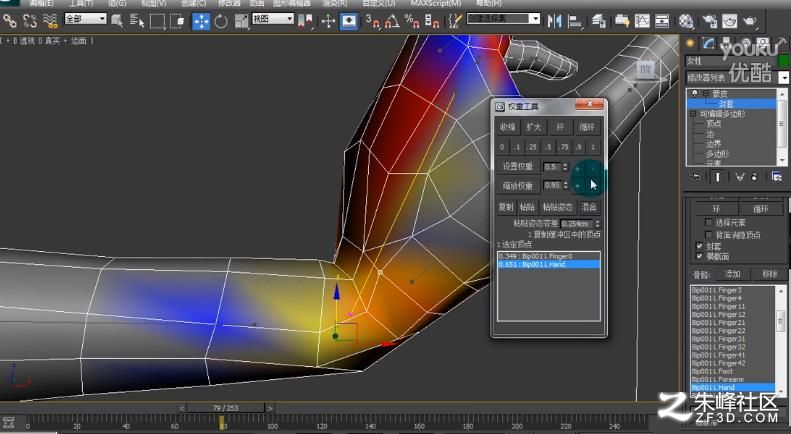This screenshot has width=791, height=434.
Task: Click 循环 button in parameters rollout
Action: 761,208
